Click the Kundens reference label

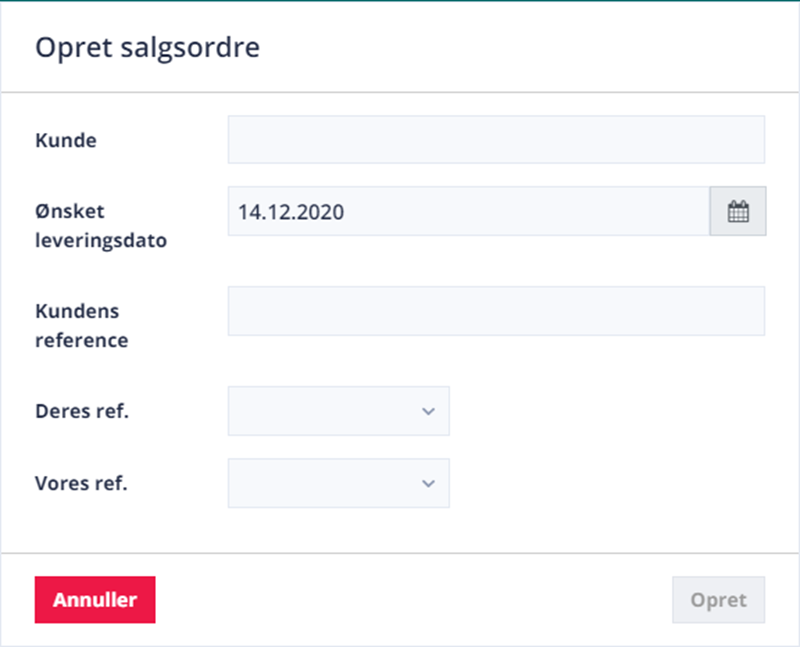pos(82,326)
